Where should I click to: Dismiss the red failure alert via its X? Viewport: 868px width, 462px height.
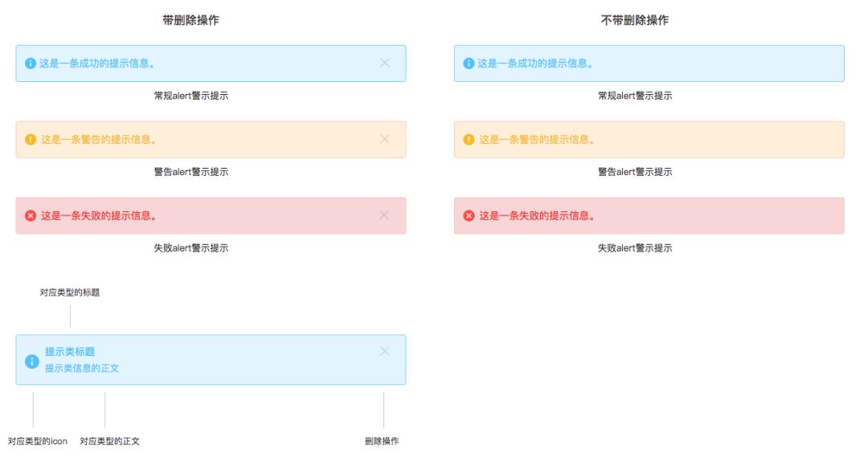click(384, 215)
